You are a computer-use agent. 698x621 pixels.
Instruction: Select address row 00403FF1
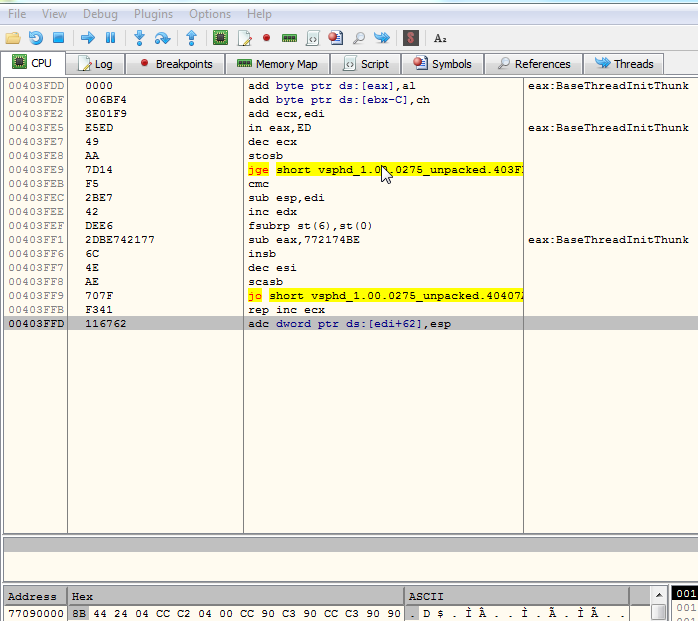(35, 240)
